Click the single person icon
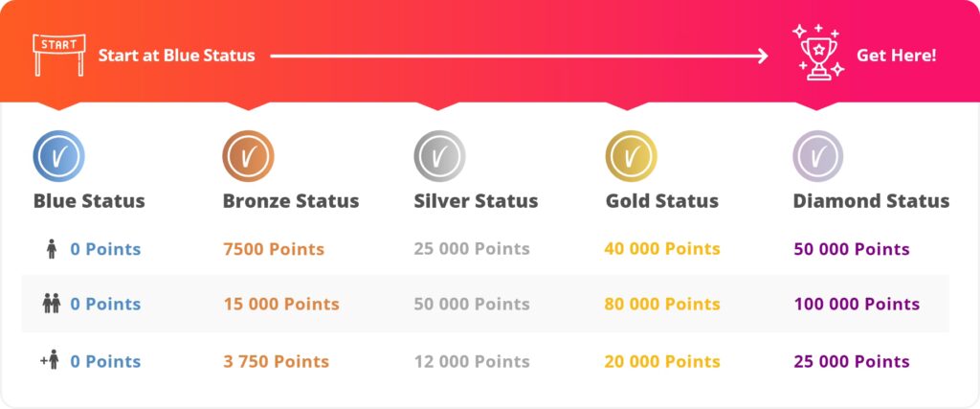 pos(52,250)
